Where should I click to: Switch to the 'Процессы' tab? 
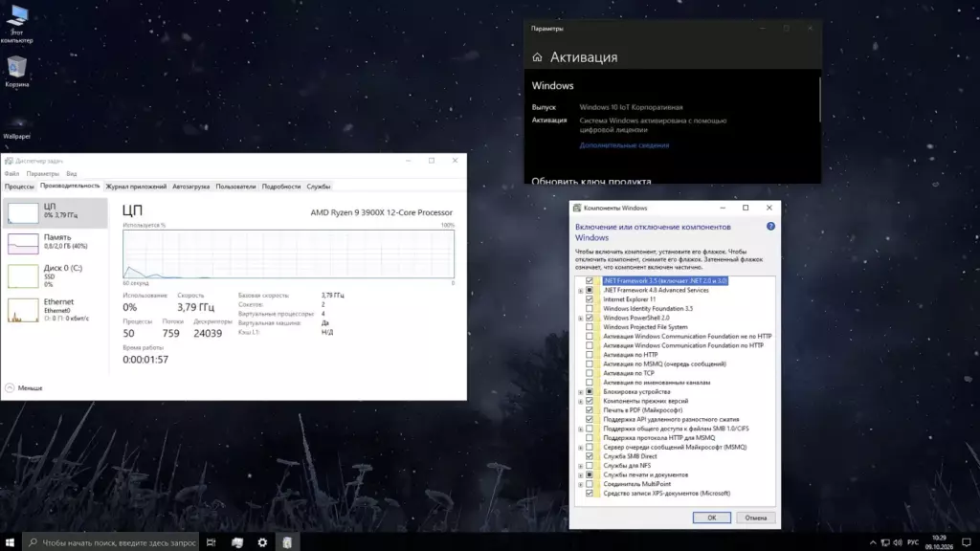[19, 187]
